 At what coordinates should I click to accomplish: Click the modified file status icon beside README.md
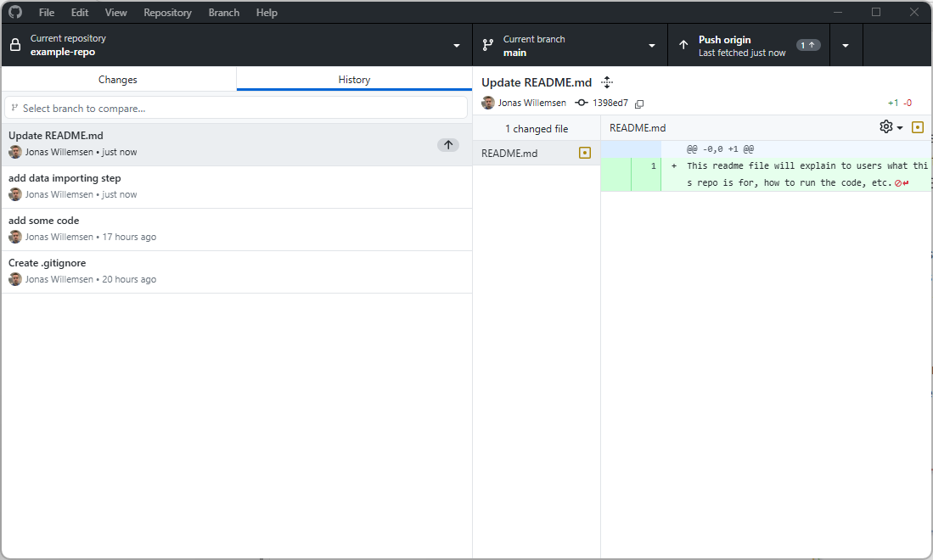pos(584,154)
